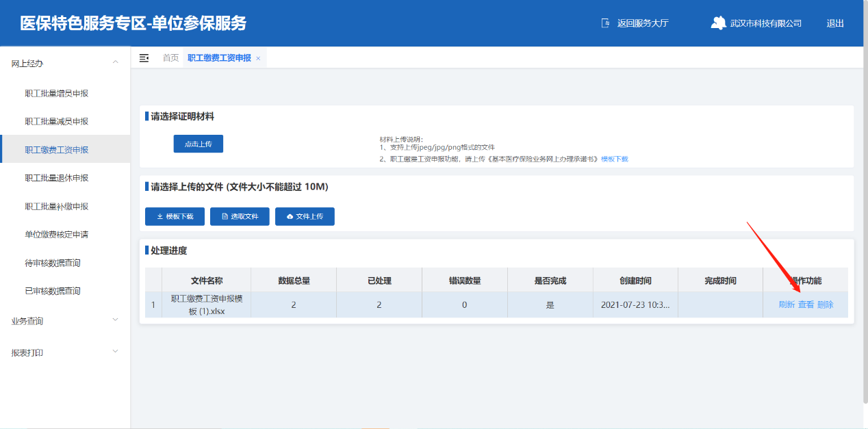Click 删除 link in the table row

[826, 304]
